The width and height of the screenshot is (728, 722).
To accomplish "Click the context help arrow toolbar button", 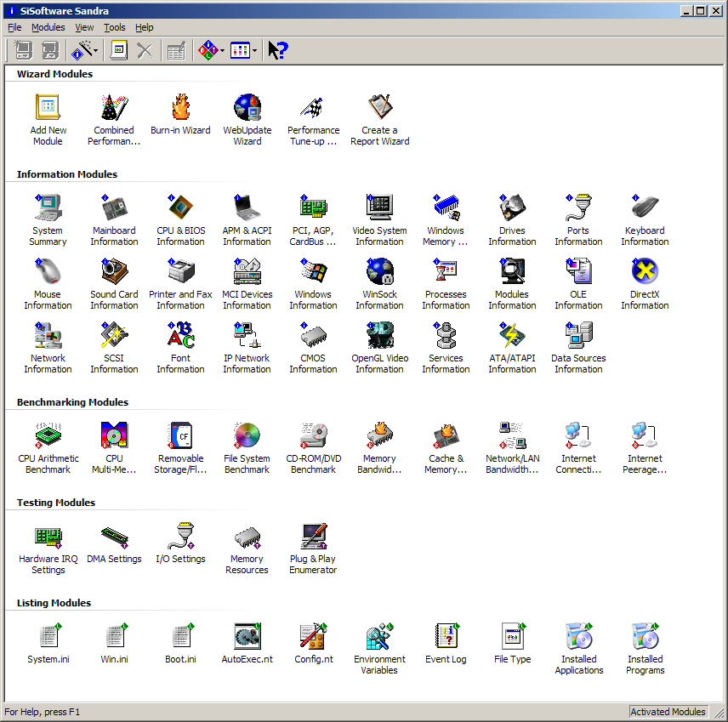I will (277, 50).
